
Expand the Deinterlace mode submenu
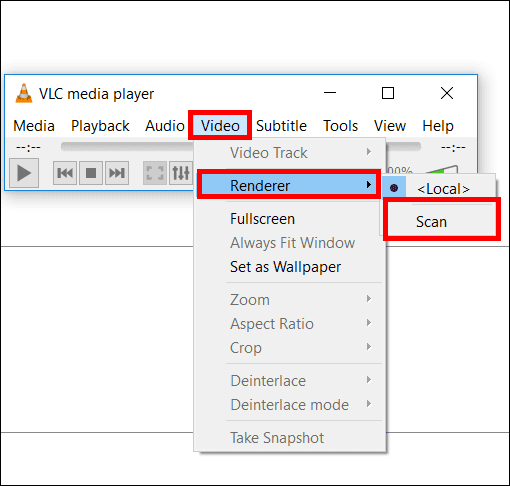(289, 405)
